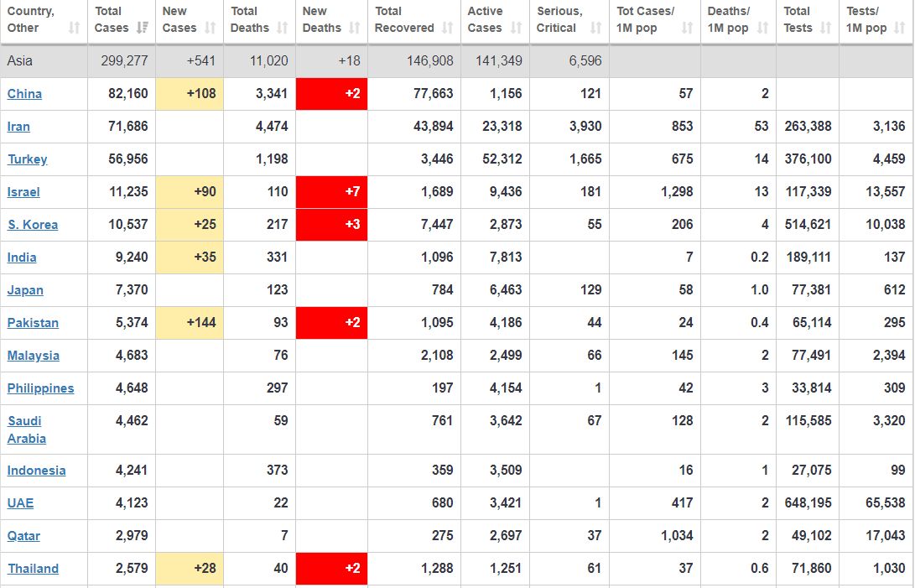Click Pakistan's yellow +144 new cases cell
This screenshot has height=588, width=915.
tap(190, 323)
